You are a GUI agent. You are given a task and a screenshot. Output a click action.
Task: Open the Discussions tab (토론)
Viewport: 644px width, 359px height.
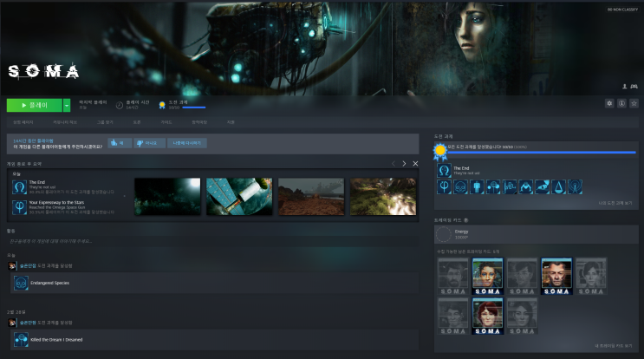[137, 122]
